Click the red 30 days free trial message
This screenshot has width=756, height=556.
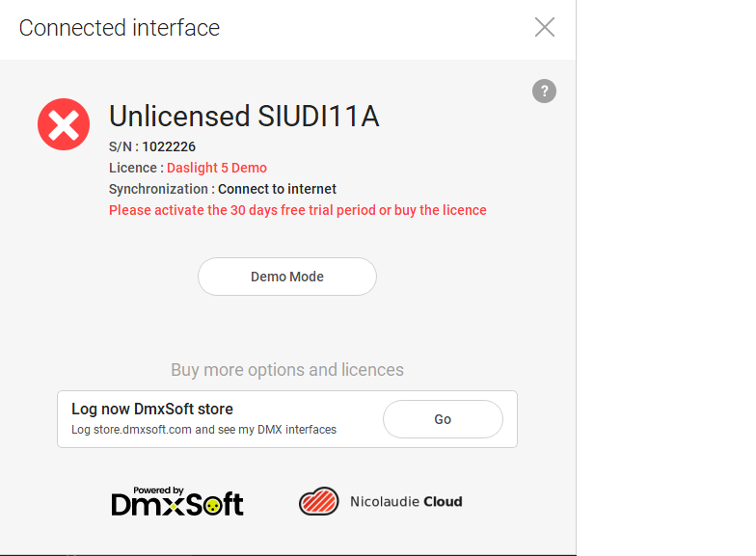pyautogui.click(x=297, y=210)
